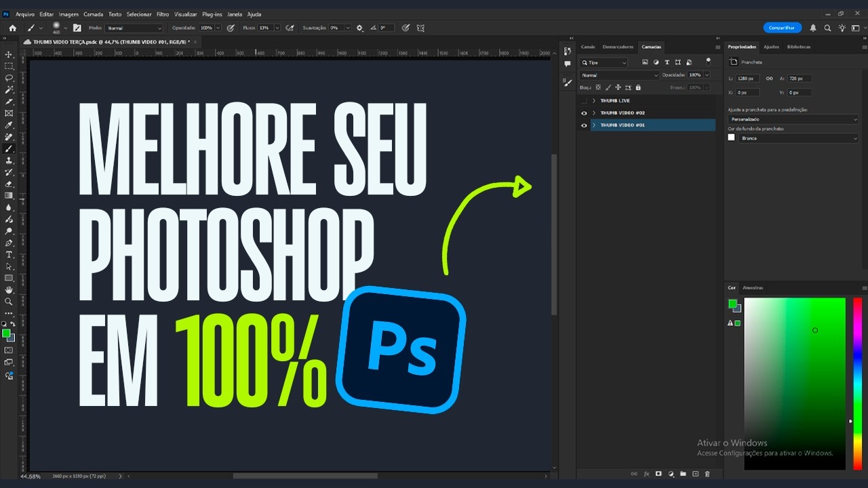The width and height of the screenshot is (868, 488).
Task: Open Amostras tab in color panel
Action: pyautogui.click(x=753, y=287)
